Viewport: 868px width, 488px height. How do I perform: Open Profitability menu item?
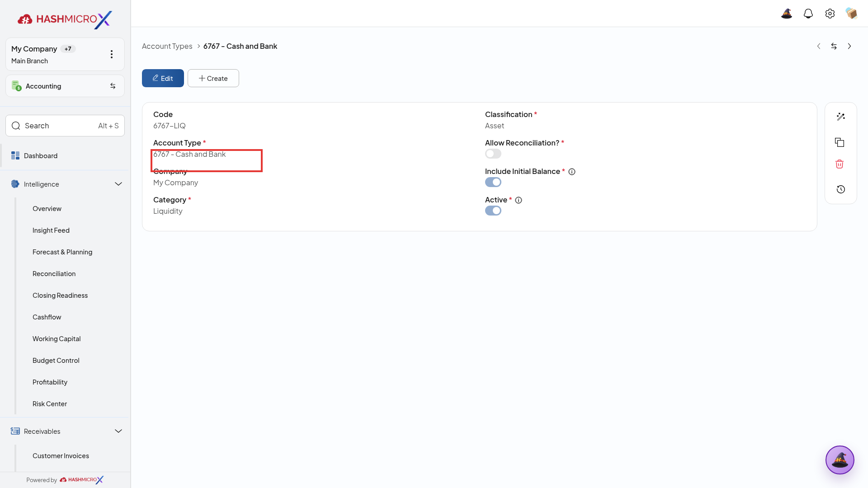tap(50, 382)
